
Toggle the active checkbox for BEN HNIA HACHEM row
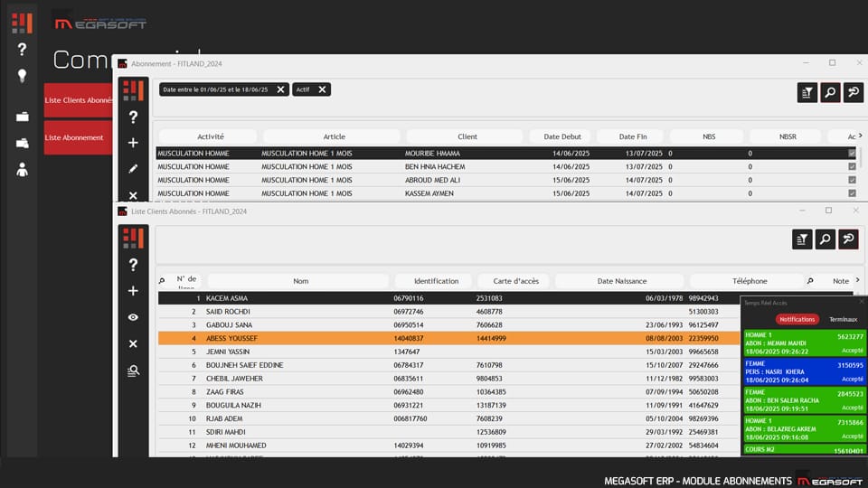pos(852,167)
